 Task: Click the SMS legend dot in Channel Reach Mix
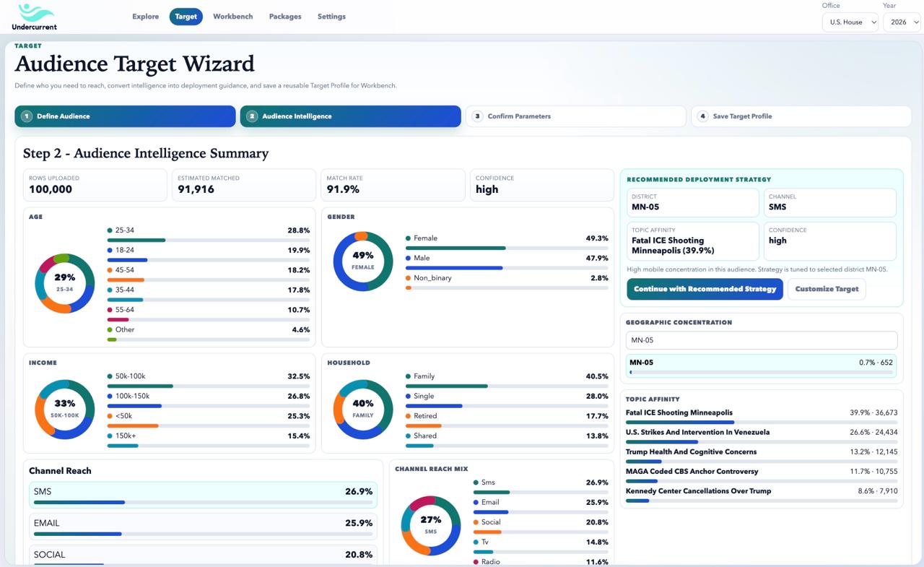click(x=474, y=482)
